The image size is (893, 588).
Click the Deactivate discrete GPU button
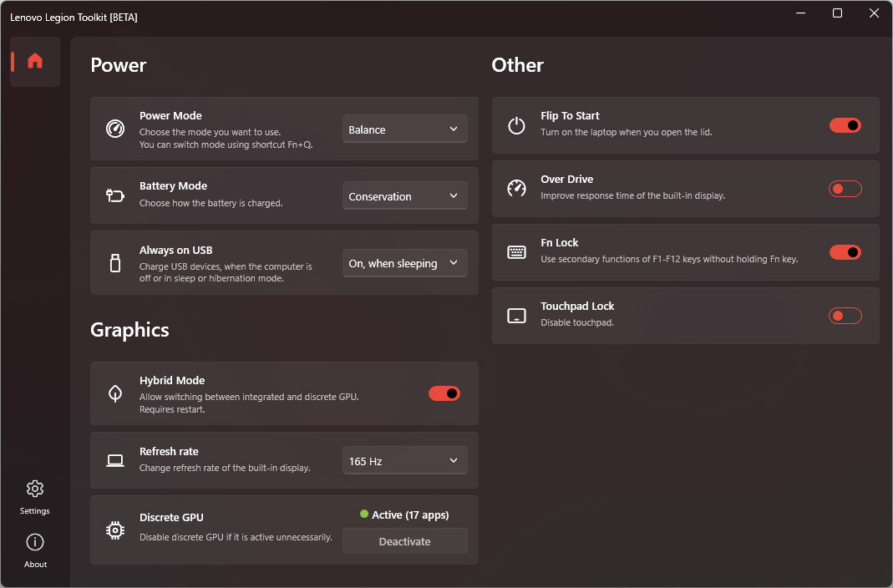tap(405, 541)
